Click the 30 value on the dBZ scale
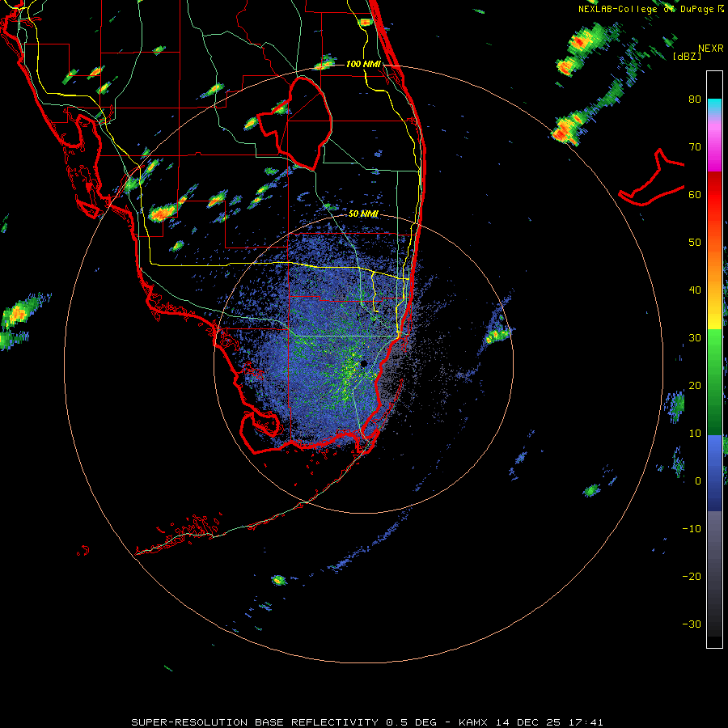728x728 pixels. point(695,338)
